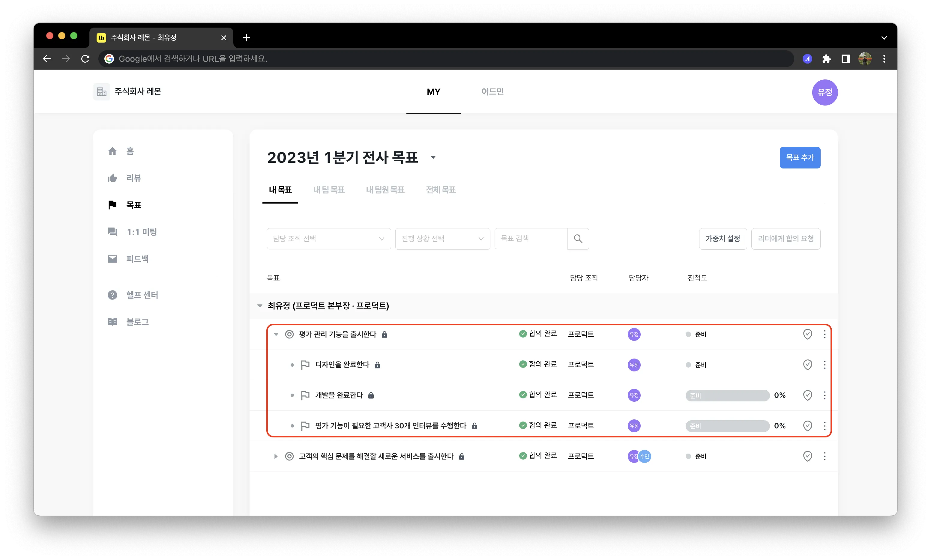Open 피드백 mail sidebar item
The height and width of the screenshot is (560, 931).
pos(128,258)
